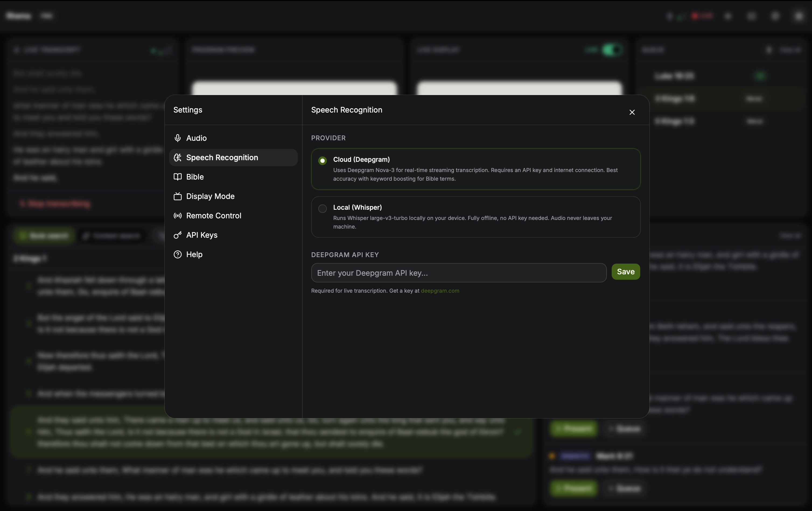Open the API Keys section

click(x=233, y=235)
